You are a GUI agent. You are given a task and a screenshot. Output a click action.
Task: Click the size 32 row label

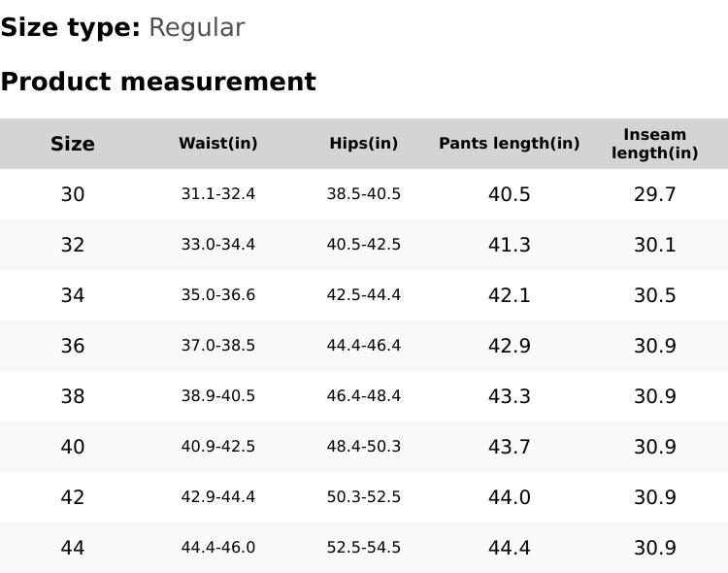click(73, 245)
